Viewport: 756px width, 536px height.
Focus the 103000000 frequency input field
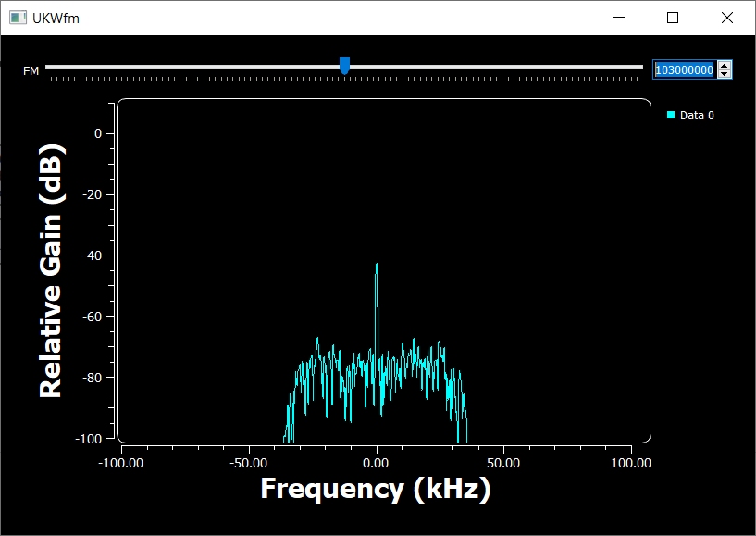point(684,69)
